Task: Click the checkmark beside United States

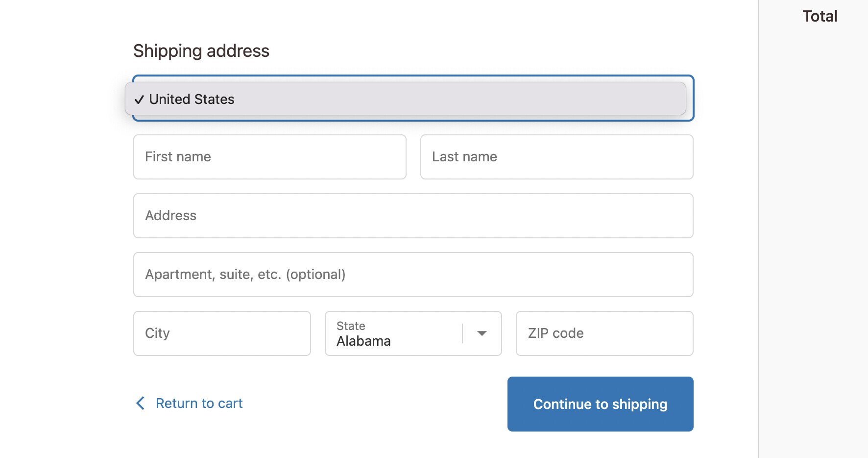Action: point(139,100)
